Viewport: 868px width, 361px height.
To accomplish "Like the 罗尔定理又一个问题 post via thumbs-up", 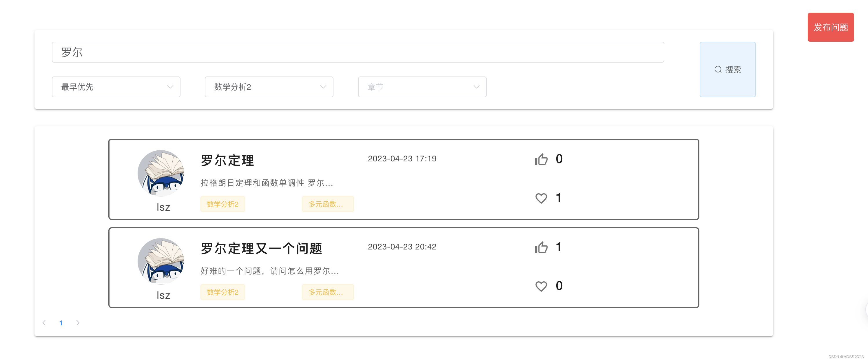I will (541, 247).
